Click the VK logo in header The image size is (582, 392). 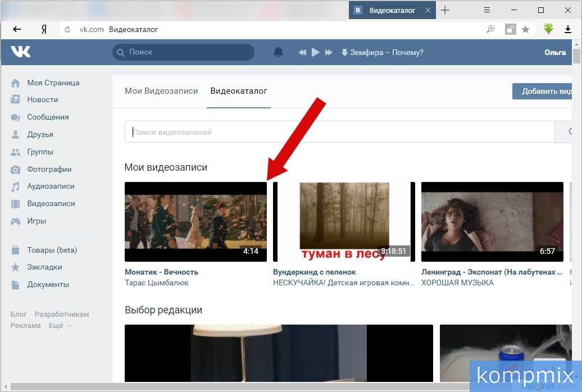point(20,52)
